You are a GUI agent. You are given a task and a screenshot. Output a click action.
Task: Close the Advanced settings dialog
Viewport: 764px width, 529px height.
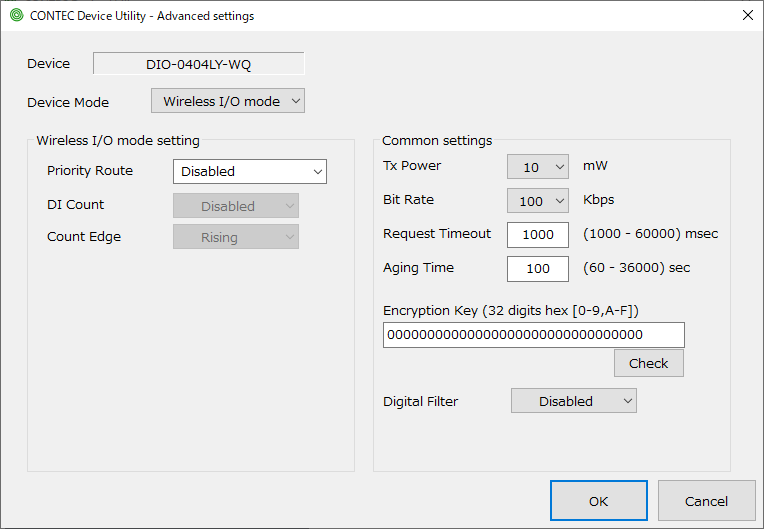pos(748,16)
